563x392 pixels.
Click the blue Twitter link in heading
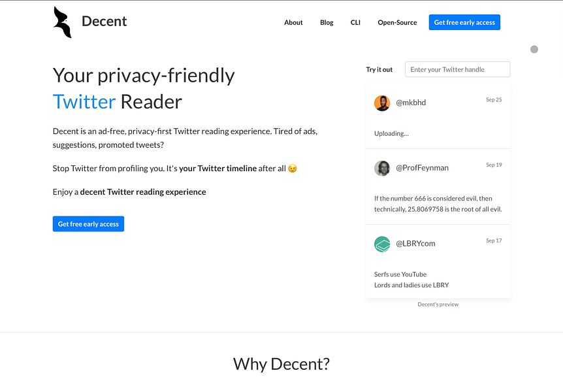84,101
